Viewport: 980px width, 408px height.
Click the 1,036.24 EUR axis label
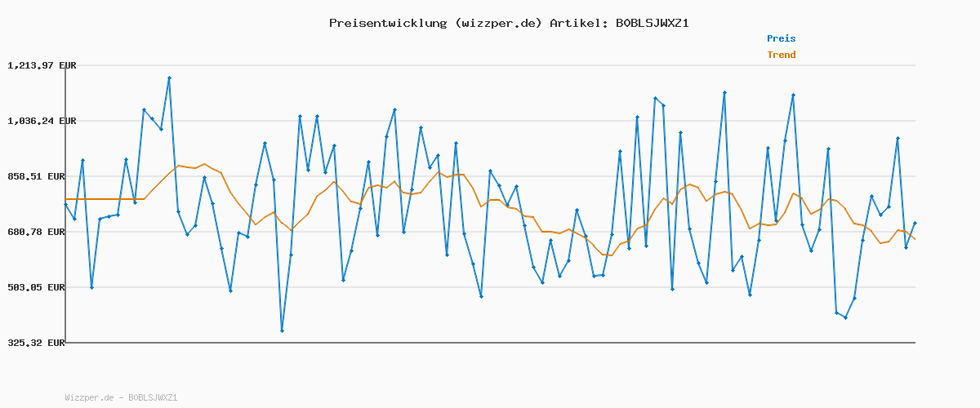[41, 121]
